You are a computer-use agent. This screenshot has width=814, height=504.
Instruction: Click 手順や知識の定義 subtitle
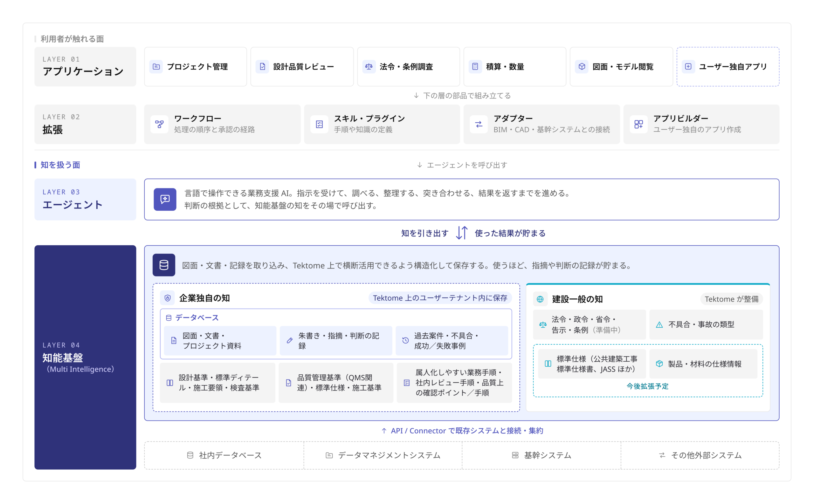point(363,129)
